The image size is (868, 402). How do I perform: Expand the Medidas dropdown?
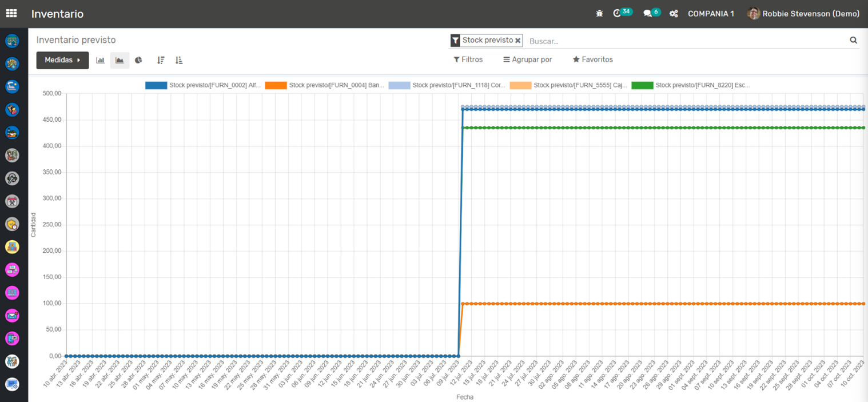click(x=62, y=60)
